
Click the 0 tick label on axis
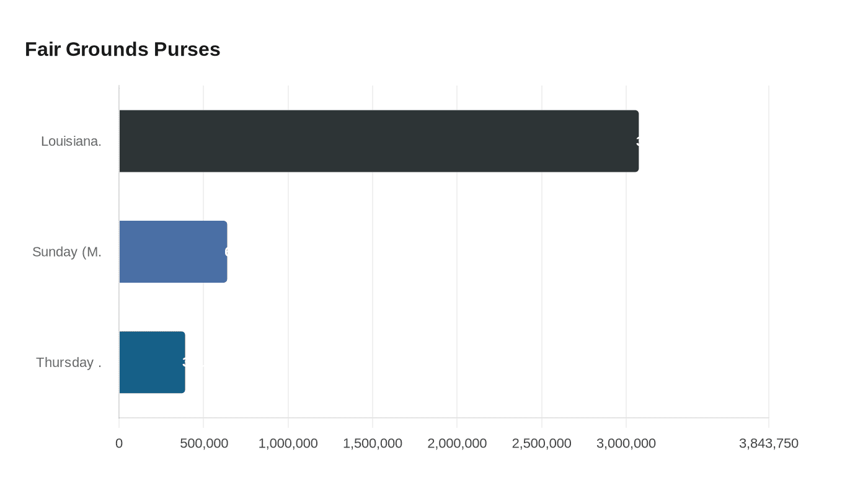click(119, 443)
